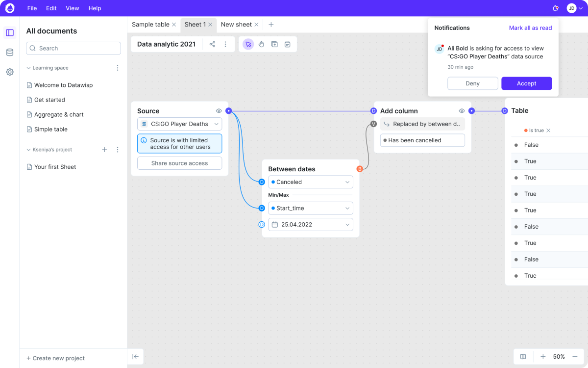Image resolution: width=588 pixels, height=368 pixels.
Task: Open the View menu
Action: point(72,8)
